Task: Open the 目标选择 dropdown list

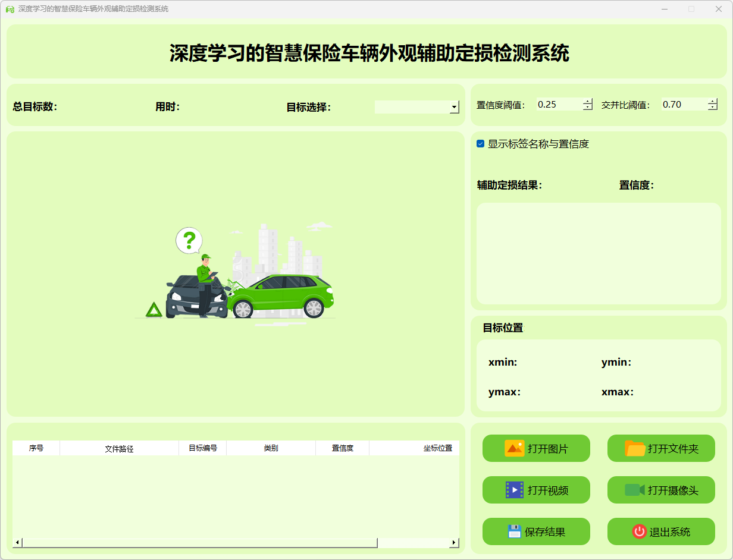Action: click(x=455, y=107)
